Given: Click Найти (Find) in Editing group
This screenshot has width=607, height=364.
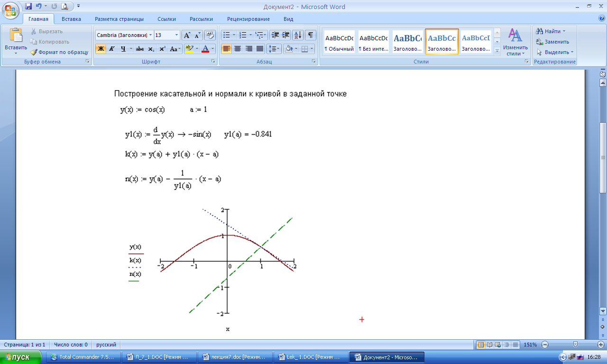Looking at the screenshot, I should 550,31.
